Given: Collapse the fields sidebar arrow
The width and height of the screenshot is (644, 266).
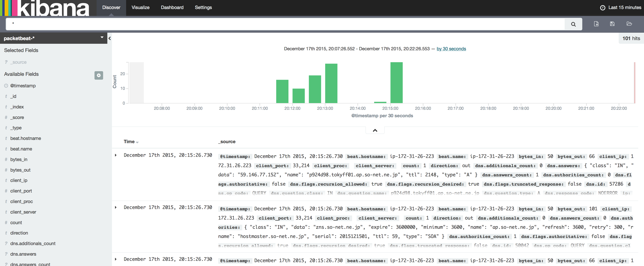Looking at the screenshot, I should click(109, 38).
